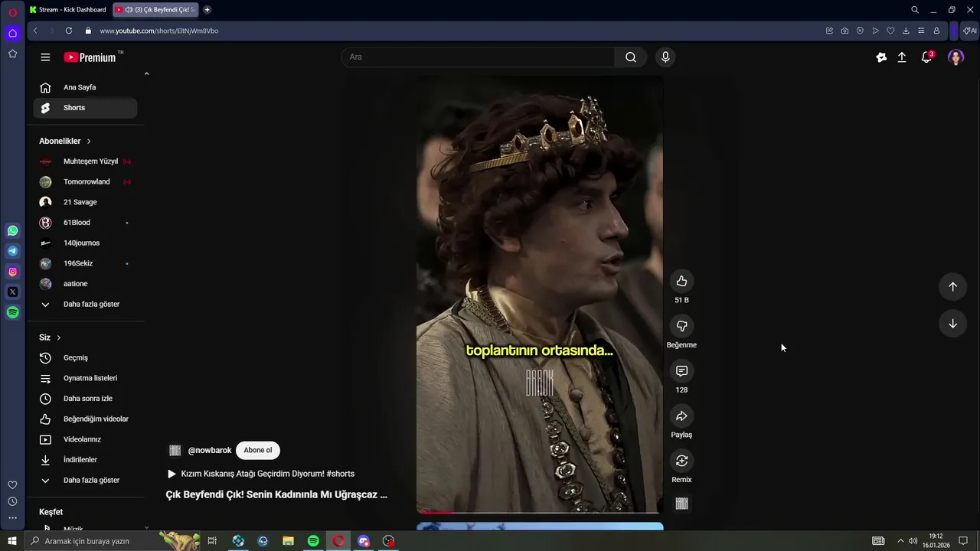This screenshot has height=551, width=980.
Task: Open the Opera Aria AI button
Action: point(969,31)
